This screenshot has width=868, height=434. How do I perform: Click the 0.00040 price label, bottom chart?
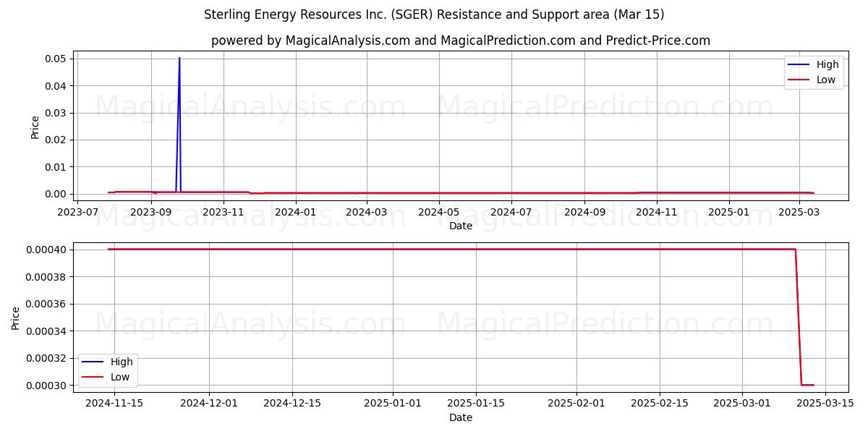[46, 250]
